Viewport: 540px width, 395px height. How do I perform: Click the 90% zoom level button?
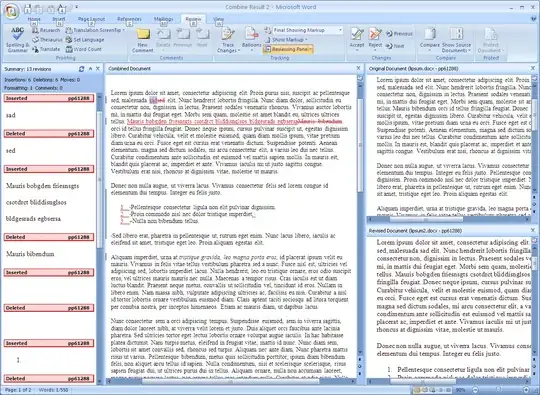pyautogui.click(x=460, y=390)
